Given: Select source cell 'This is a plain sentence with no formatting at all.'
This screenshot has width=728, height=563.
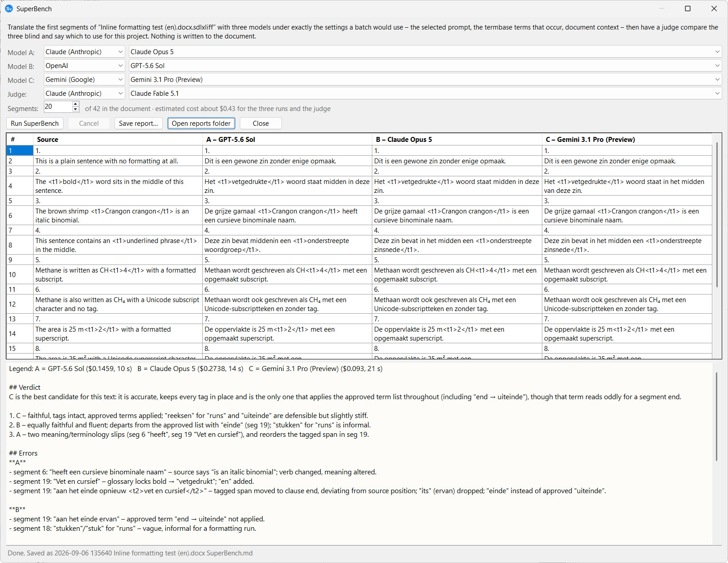Looking at the screenshot, I should click(x=118, y=161).
